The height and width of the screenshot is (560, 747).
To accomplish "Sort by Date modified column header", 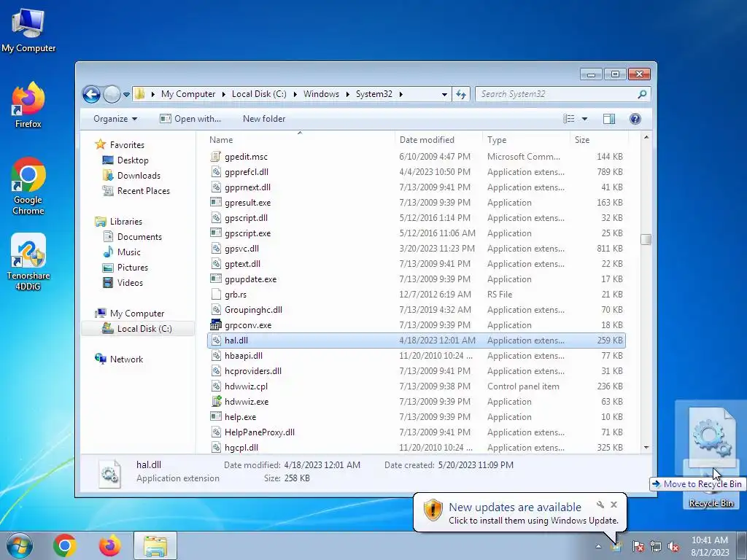I will point(438,139).
